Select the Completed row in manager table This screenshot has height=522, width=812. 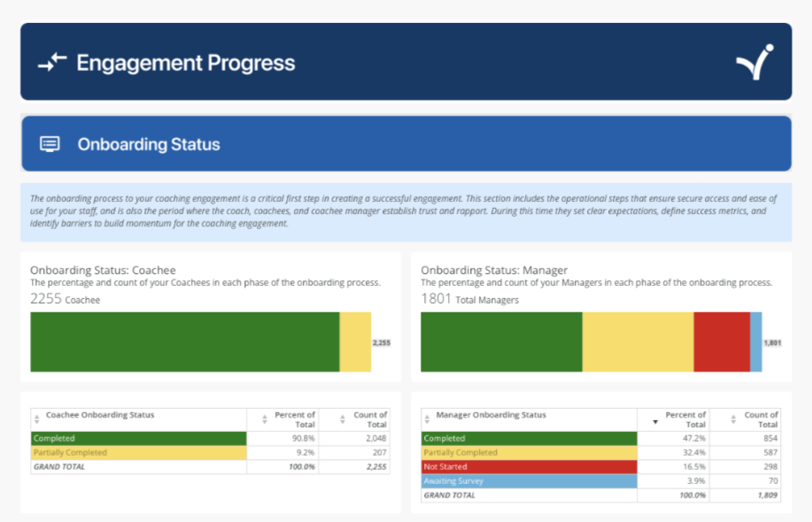(x=529, y=439)
